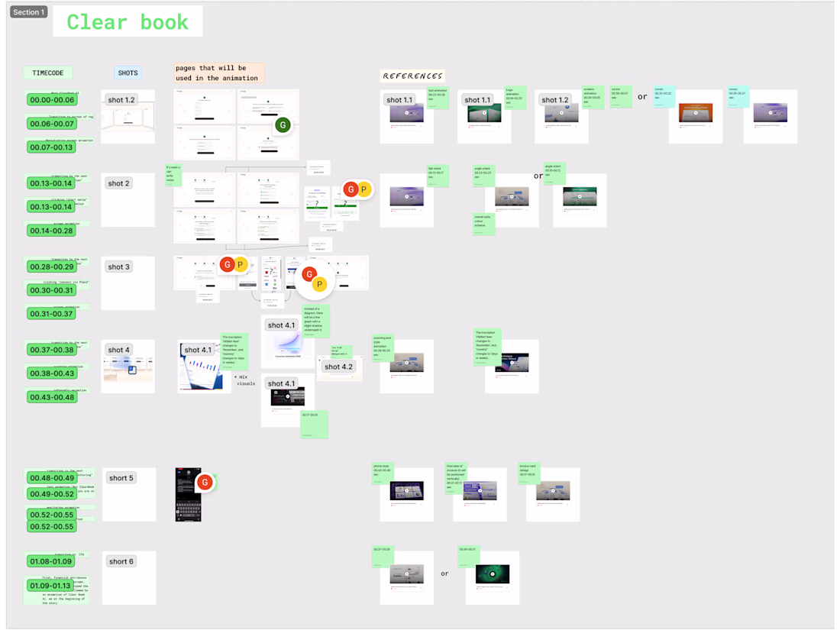Click the SHOTS column header
Viewport: 840px width, 630px height.
[x=128, y=73]
